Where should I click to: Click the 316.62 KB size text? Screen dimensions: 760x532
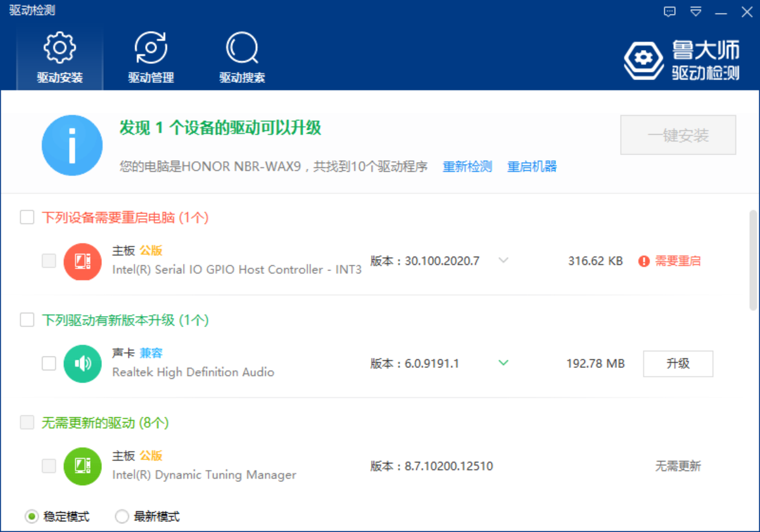point(595,261)
